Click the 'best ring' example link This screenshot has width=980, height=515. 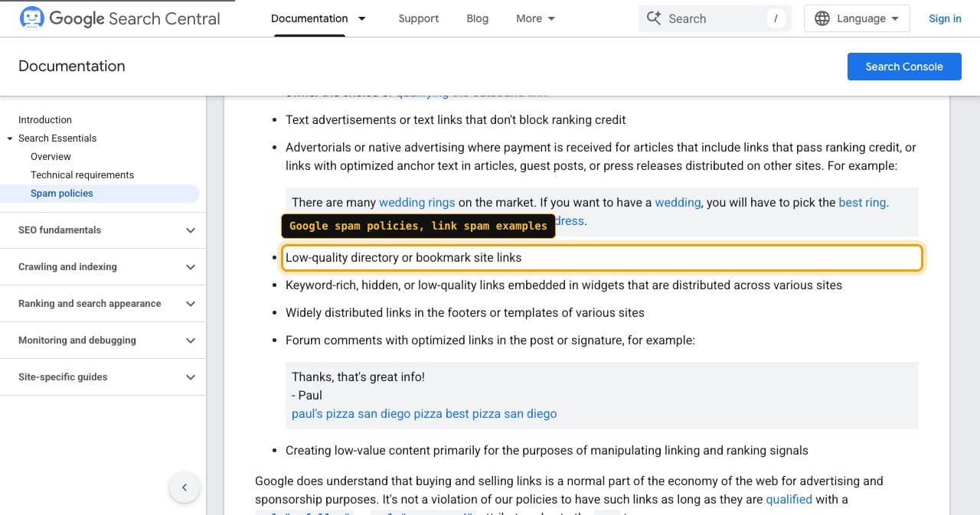pos(862,203)
